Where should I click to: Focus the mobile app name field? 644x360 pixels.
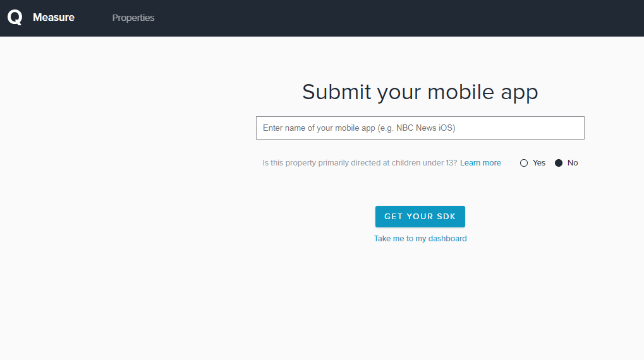420,128
